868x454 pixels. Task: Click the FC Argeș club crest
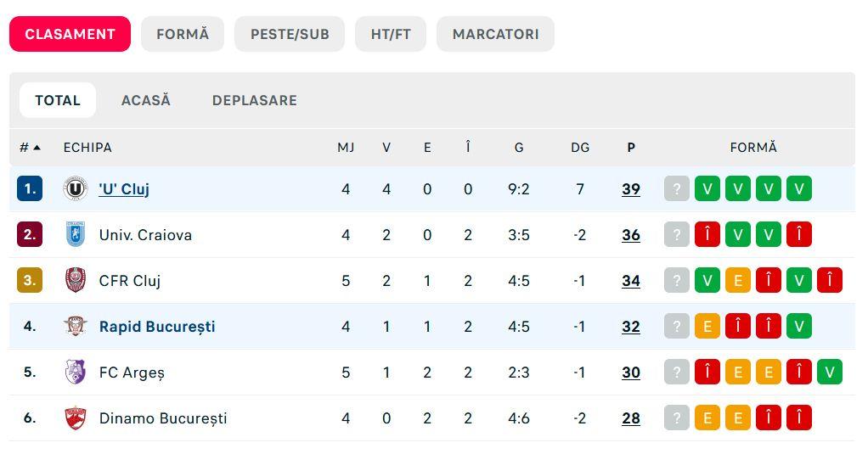[x=76, y=372]
